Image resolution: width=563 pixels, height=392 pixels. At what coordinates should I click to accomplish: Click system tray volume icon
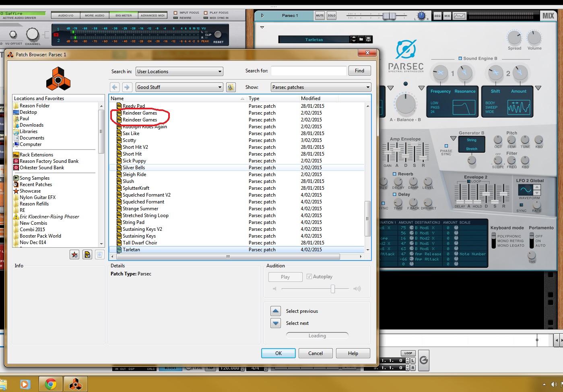point(554,385)
